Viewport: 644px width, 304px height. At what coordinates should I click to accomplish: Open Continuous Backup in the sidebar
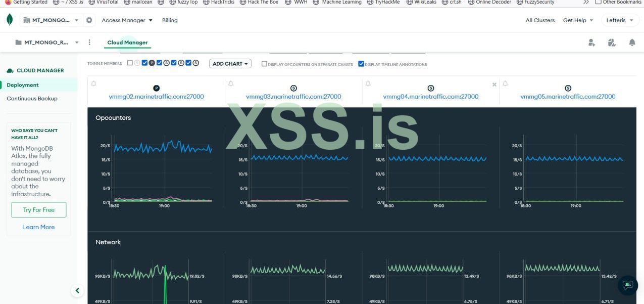point(32,99)
